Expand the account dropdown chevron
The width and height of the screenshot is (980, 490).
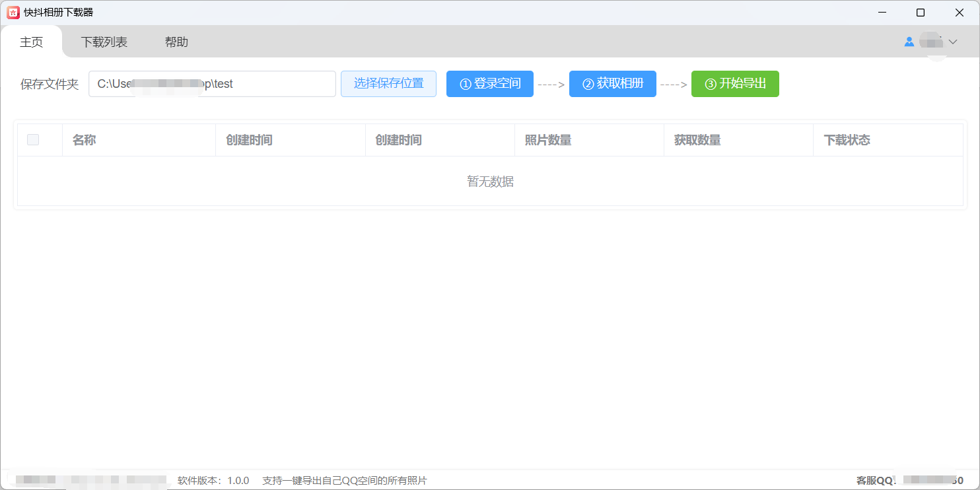point(953,42)
